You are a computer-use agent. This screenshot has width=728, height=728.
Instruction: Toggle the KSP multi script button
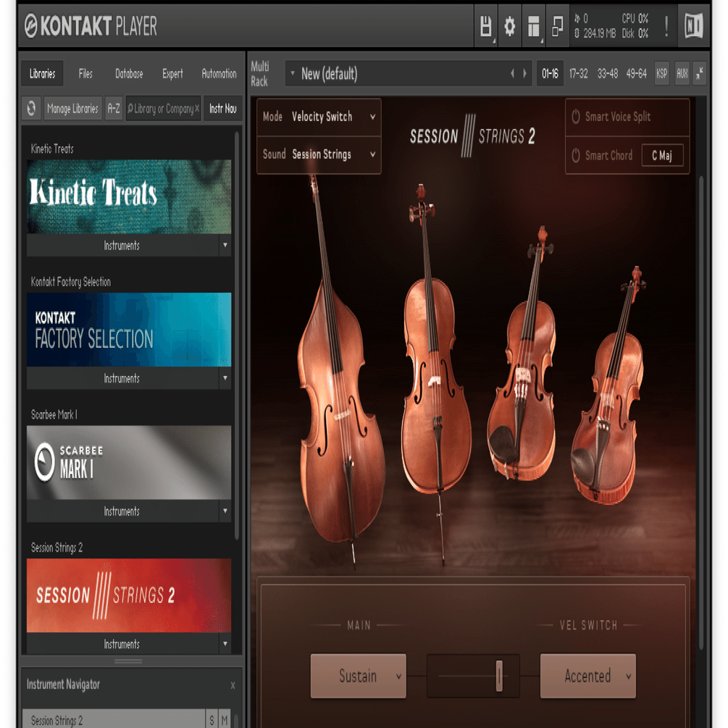coord(662,73)
